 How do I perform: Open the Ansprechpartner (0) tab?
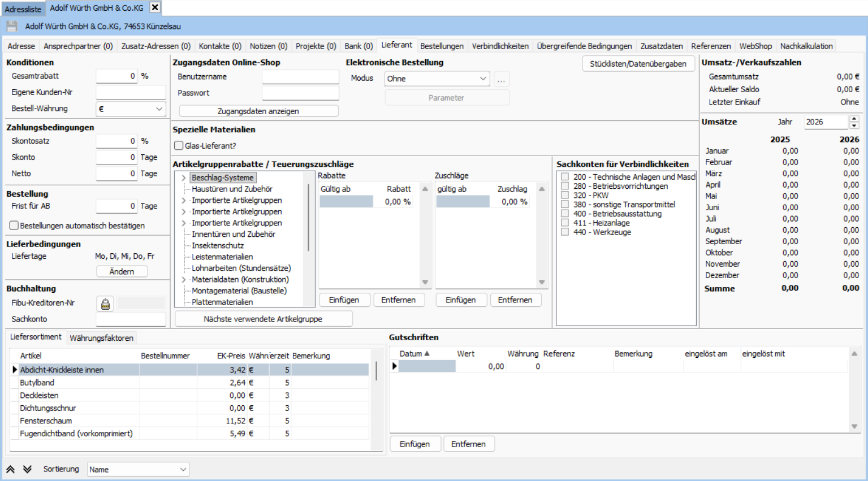[78, 46]
